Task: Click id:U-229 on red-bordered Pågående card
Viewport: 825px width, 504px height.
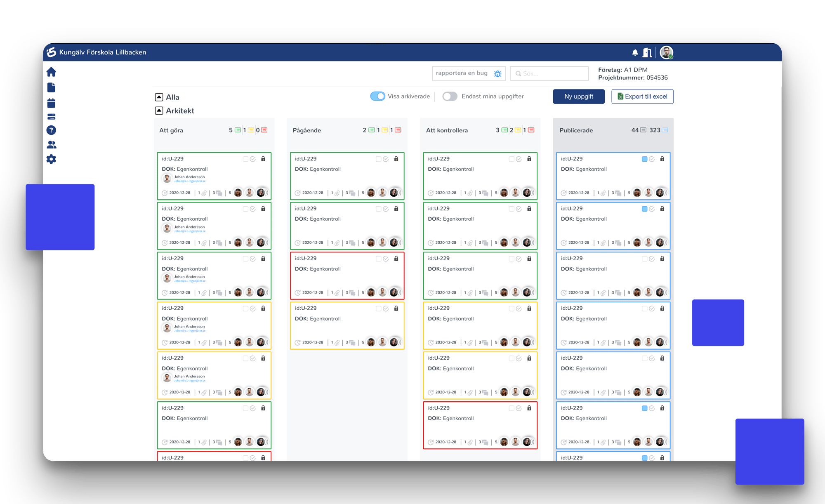Action: pyautogui.click(x=306, y=258)
